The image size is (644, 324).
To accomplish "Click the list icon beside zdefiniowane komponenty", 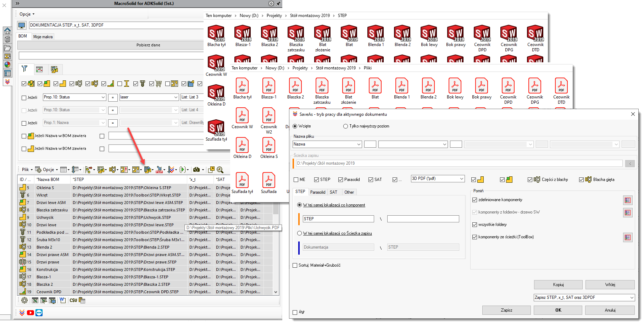I will tap(628, 200).
